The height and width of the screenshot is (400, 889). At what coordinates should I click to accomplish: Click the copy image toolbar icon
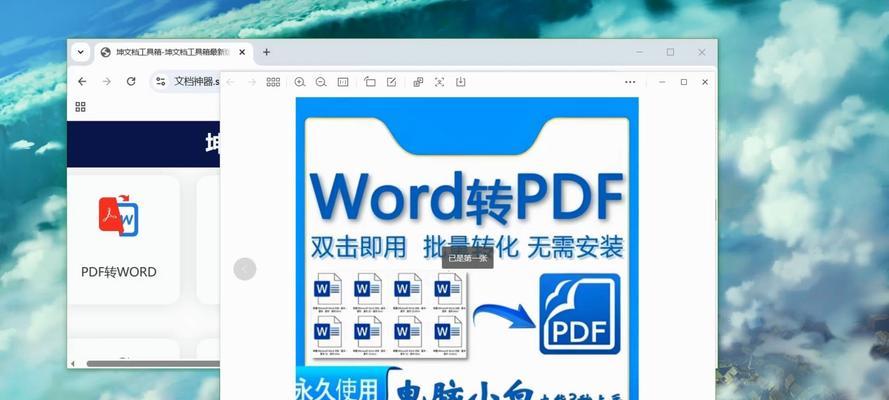click(418, 82)
